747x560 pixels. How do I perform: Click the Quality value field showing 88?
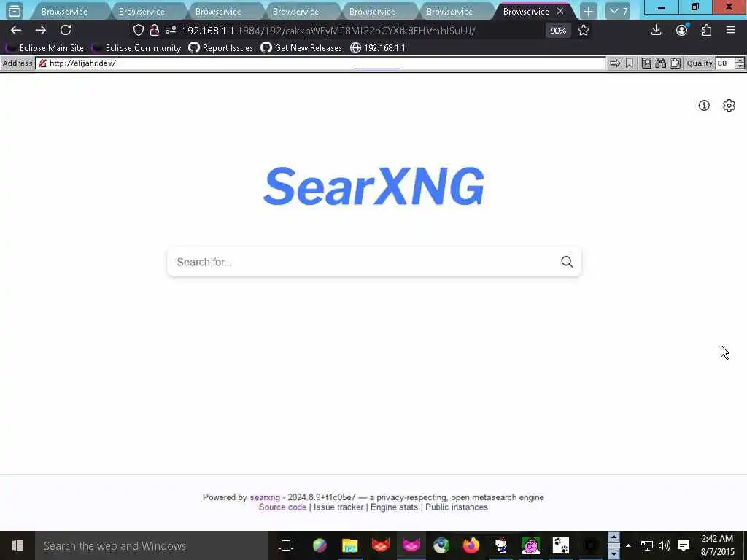pyautogui.click(x=724, y=63)
